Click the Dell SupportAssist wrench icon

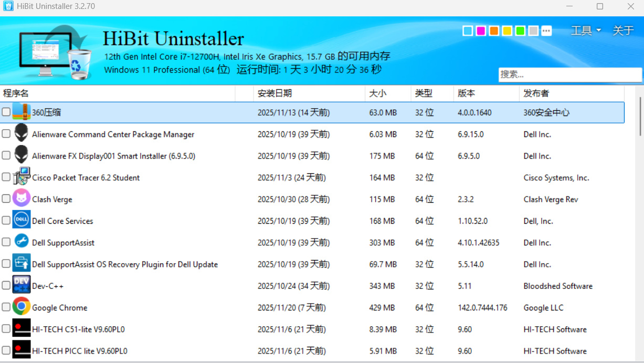22,242
